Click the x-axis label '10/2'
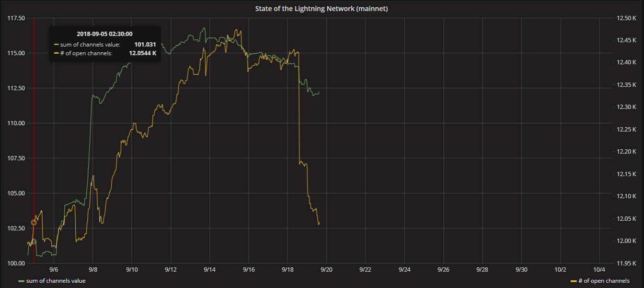 tap(560, 270)
